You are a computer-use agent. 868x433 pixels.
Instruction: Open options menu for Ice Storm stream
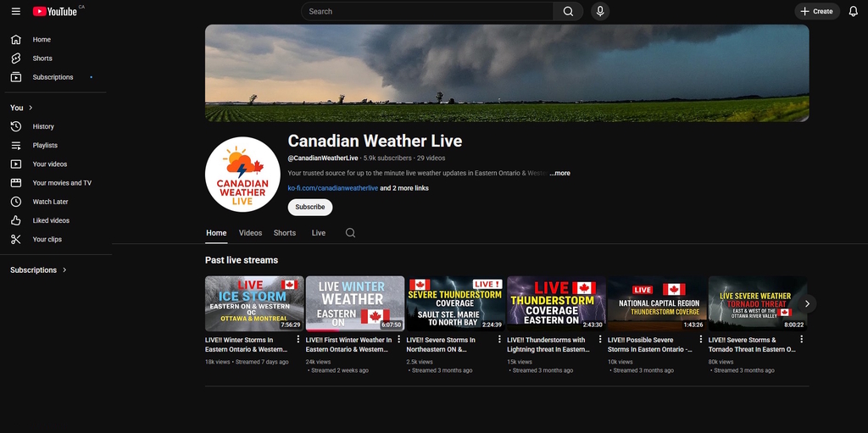tap(298, 340)
